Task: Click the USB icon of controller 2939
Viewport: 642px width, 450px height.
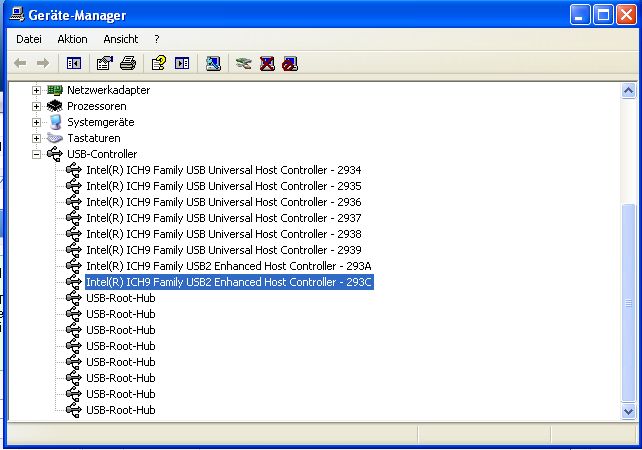Action: (x=74, y=250)
